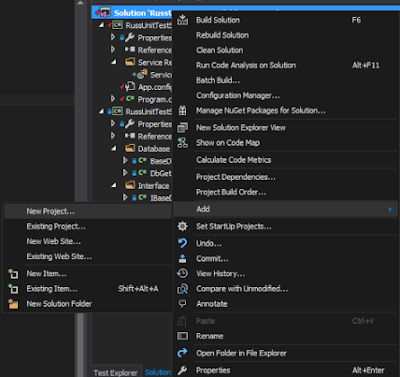Click the Manage NuGet Packages gift icon

point(182,110)
